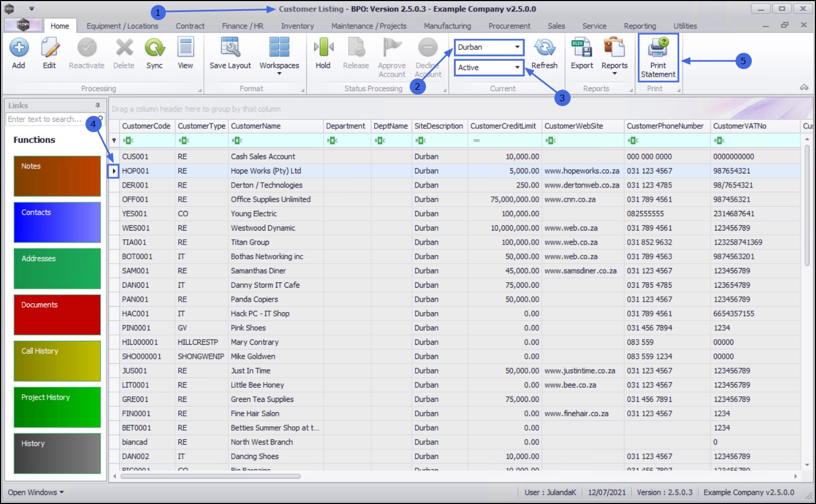The image size is (816, 504).
Task: Open the application logo menu
Action: coord(23,25)
